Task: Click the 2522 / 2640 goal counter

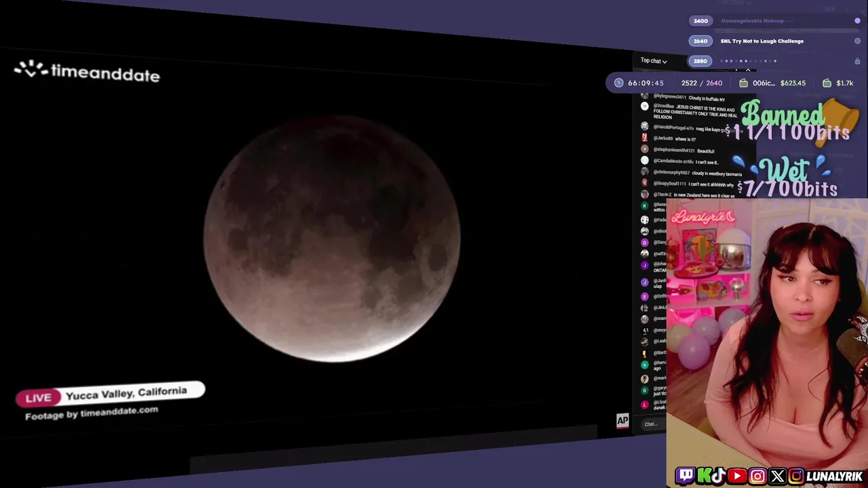Action: 702,83
